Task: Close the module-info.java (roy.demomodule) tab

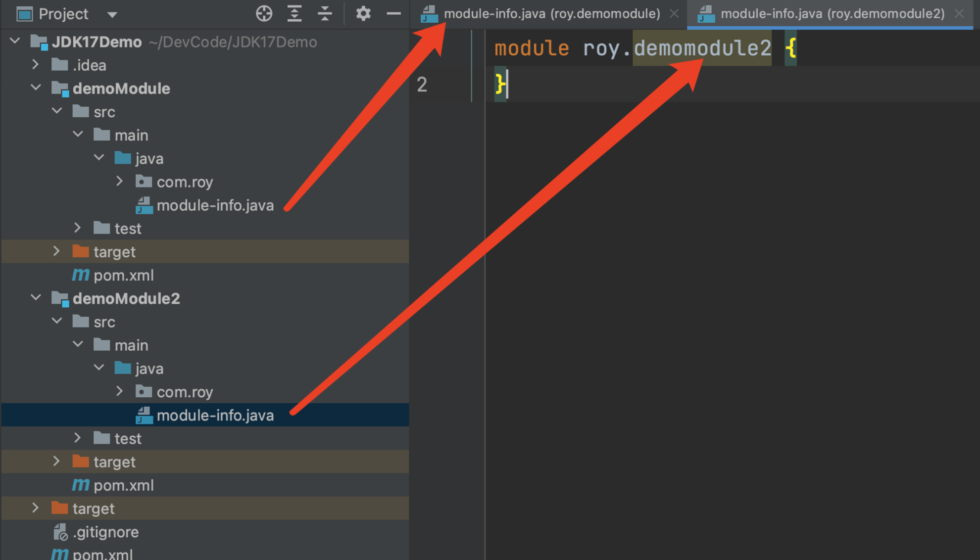Action: pos(674,14)
